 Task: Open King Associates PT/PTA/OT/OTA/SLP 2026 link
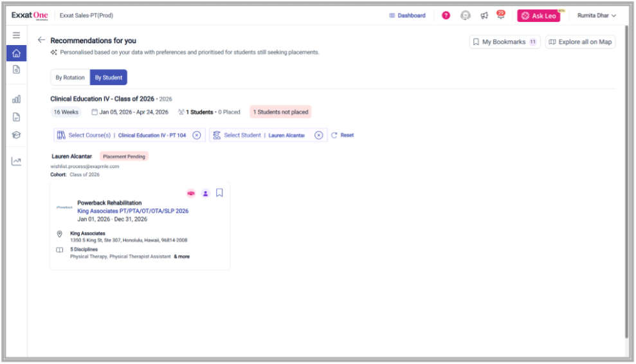click(x=132, y=211)
